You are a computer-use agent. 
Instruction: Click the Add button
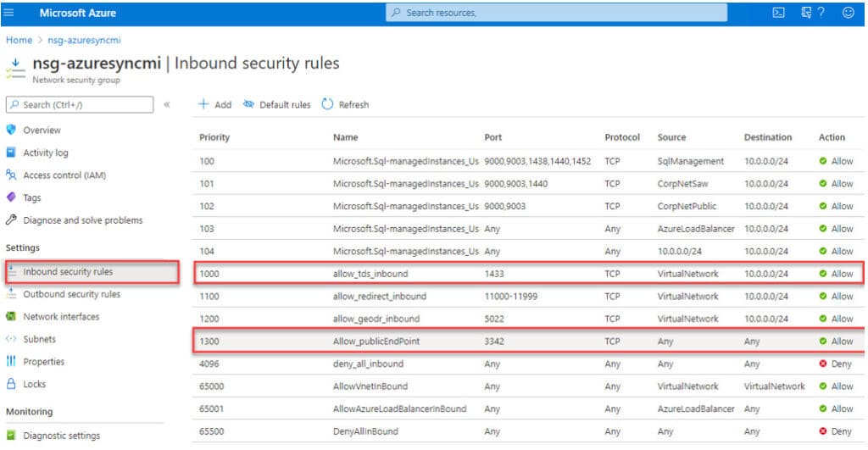point(214,104)
